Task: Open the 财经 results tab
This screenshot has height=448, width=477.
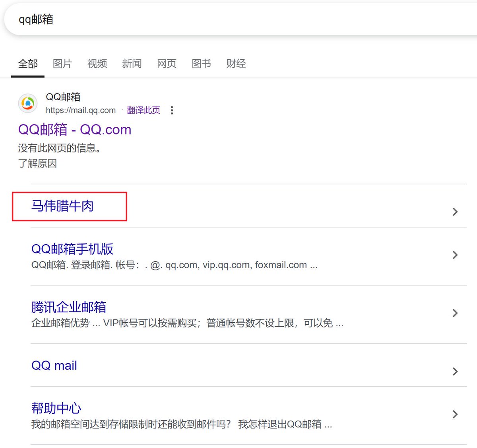Action: [x=236, y=64]
